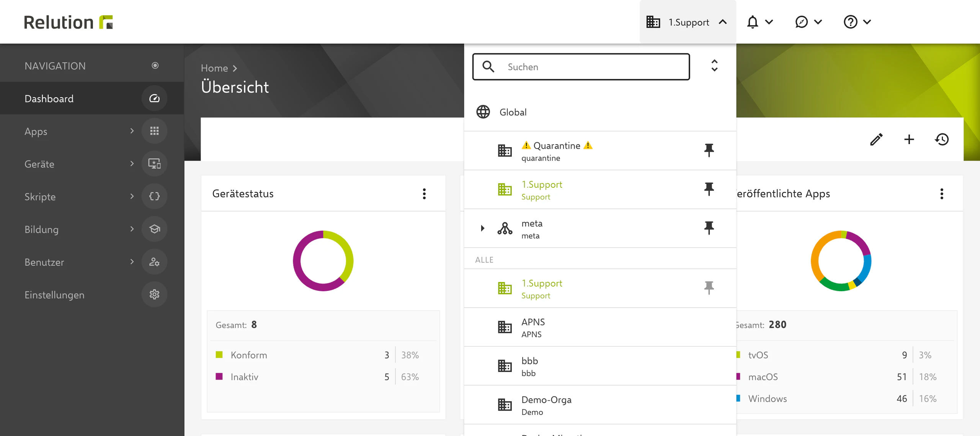
Task: Focus the Suchen search field
Action: pos(581,67)
